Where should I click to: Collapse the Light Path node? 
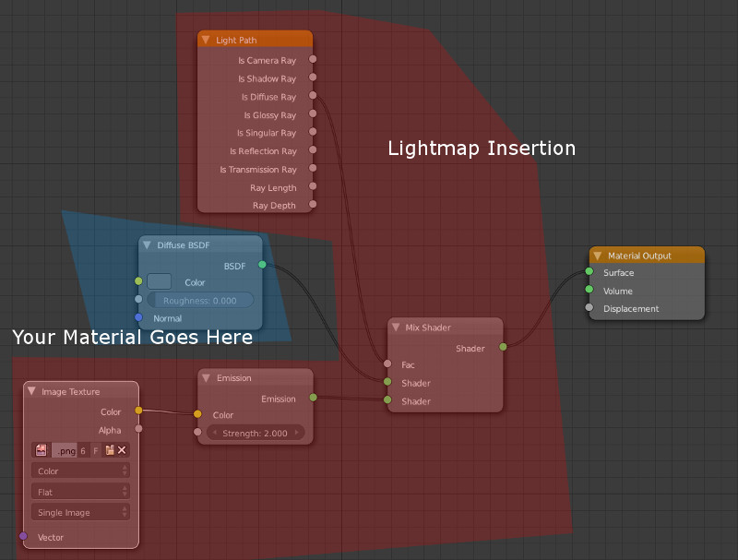point(206,40)
